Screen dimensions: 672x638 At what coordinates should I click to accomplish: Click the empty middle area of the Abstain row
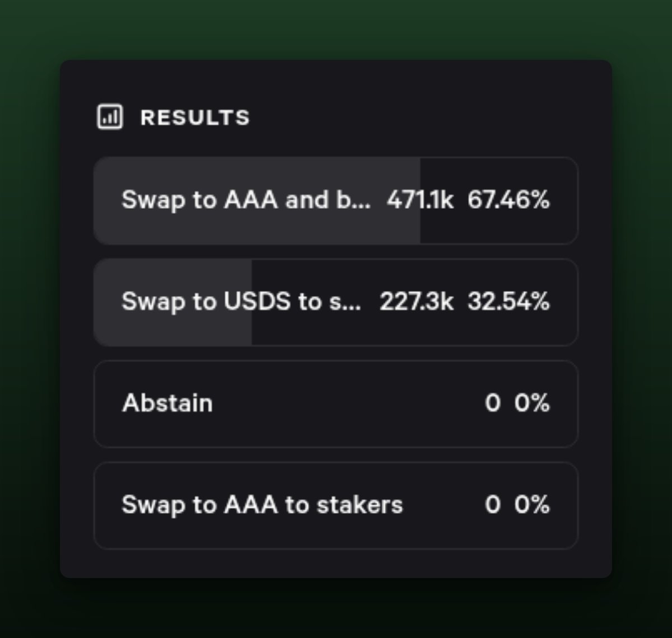[x=347, y=403]
